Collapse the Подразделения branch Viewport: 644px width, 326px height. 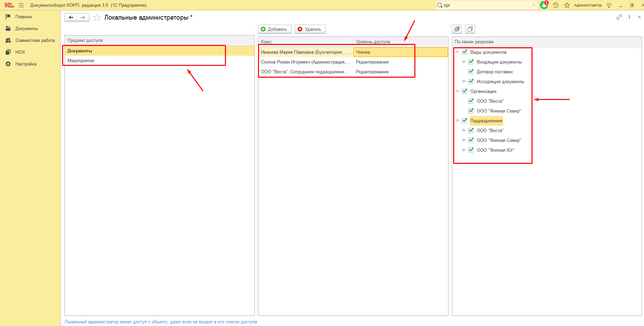(x=457, y=121)
